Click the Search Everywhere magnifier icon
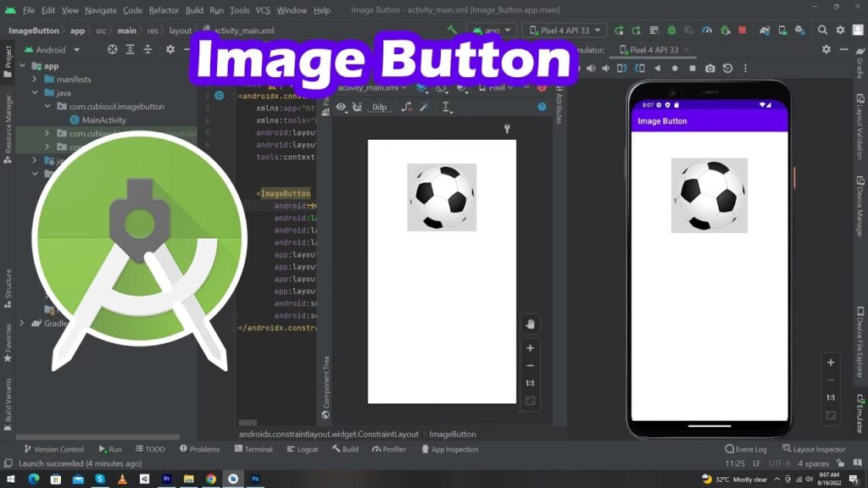The image size is (868, 488). (x=822, y=30)
